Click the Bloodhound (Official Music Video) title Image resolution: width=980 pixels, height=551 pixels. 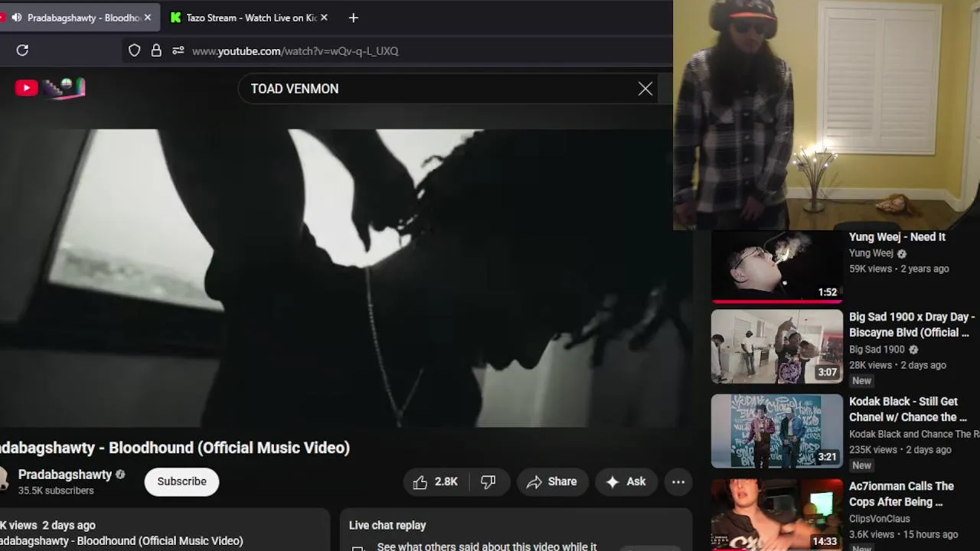point(175,448)
